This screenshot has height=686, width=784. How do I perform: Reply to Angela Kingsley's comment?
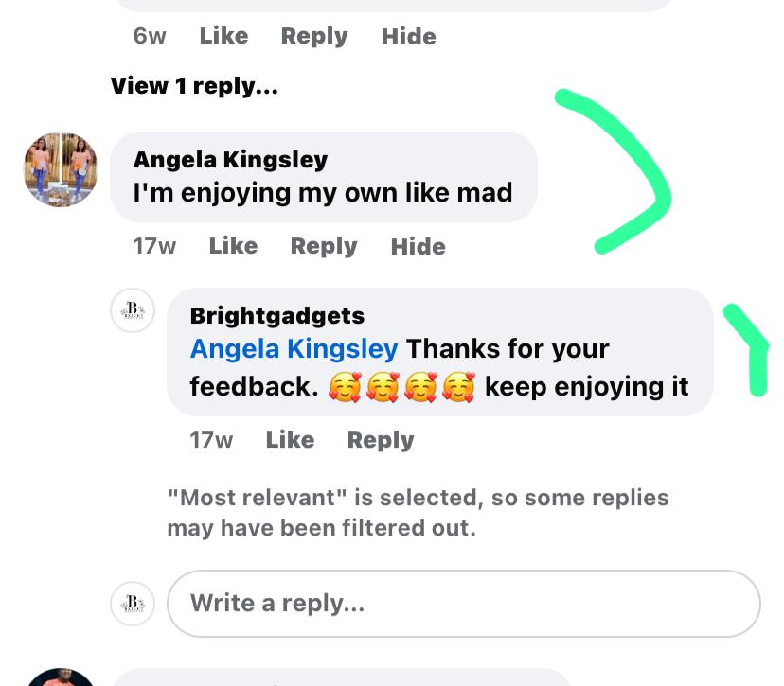(x=324, y=246)
